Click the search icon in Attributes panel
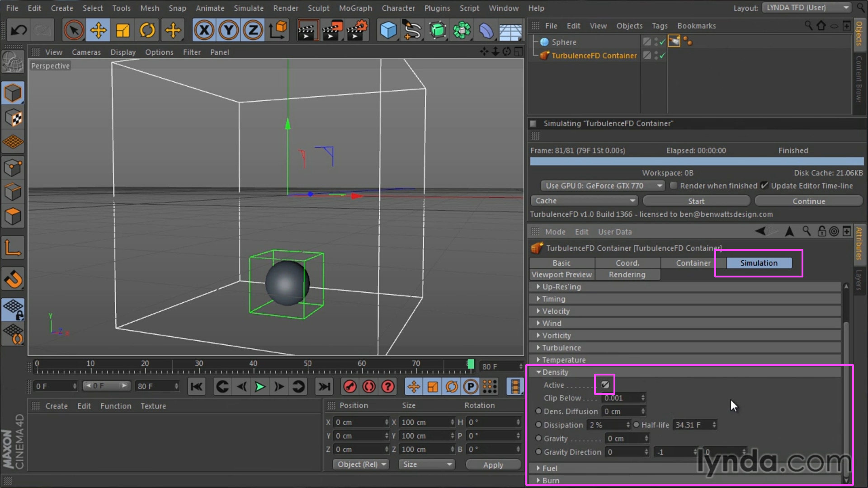This screenshot has height=488, width=868. coord(806,231)
